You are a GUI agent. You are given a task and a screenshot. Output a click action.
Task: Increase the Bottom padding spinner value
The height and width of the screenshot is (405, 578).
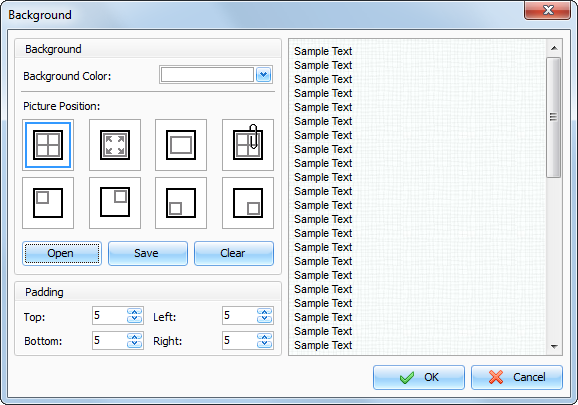point(135,336)
